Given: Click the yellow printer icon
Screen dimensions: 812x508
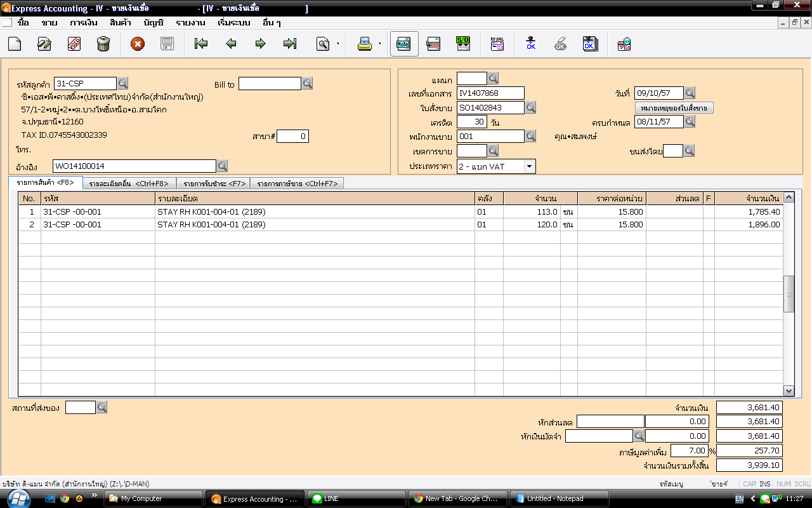Looking at the screenshot, I should [365, 44].
